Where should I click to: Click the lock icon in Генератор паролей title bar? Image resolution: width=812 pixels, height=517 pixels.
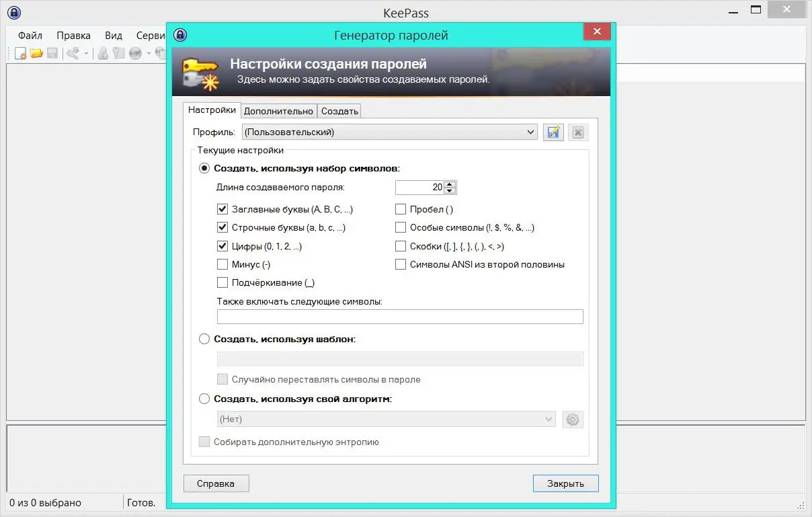click(x=181, y=35)
